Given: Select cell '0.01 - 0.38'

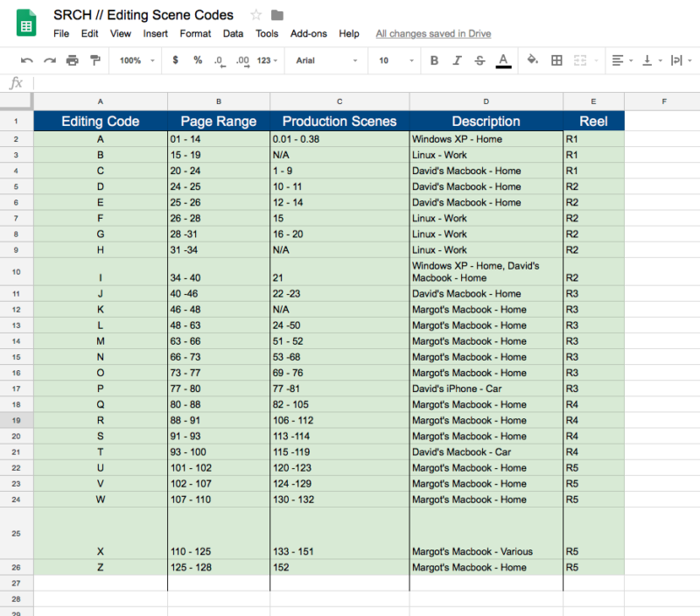Looking at the screenshot, I should (x=339, y=139).
